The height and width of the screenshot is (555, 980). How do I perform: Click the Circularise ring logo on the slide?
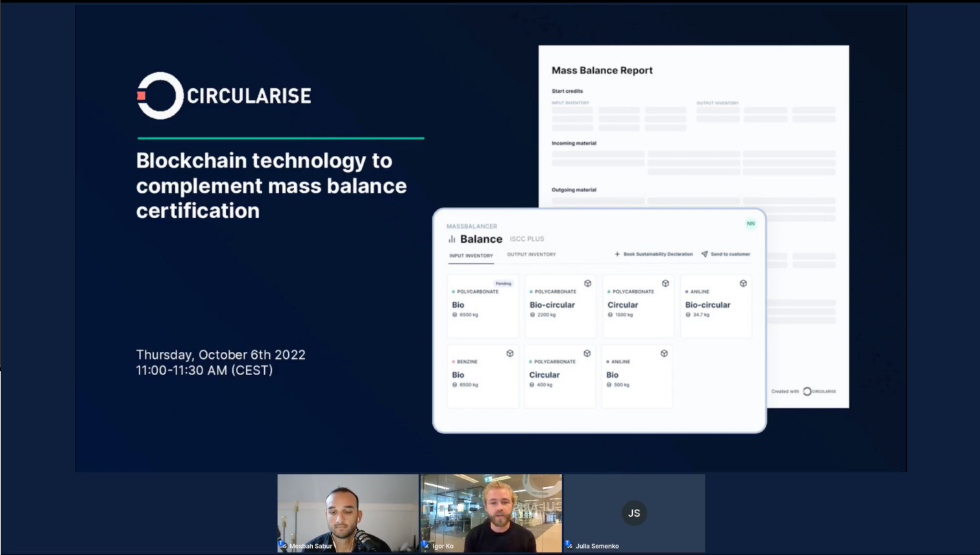(160, 95)
